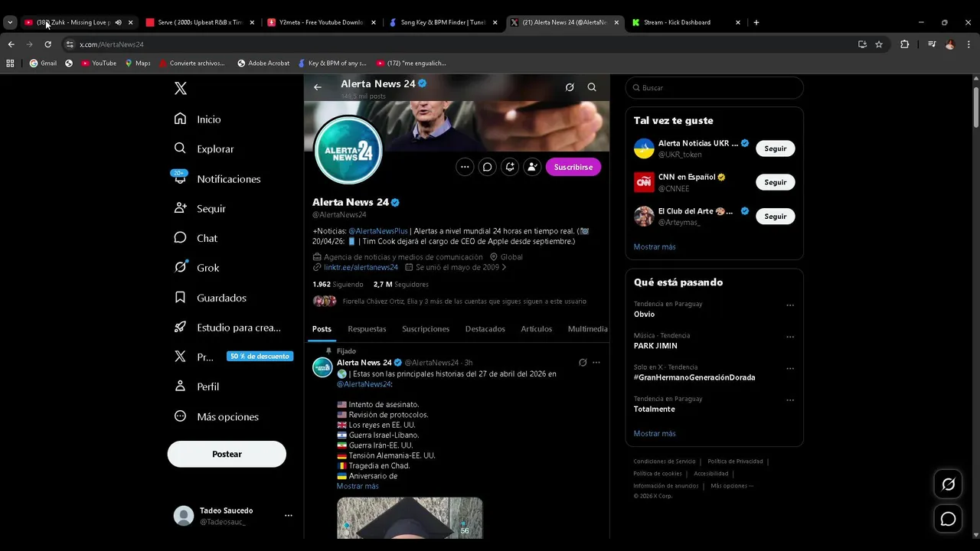Open linktr.ee/alertanews24 link

(x=361, y=268)
